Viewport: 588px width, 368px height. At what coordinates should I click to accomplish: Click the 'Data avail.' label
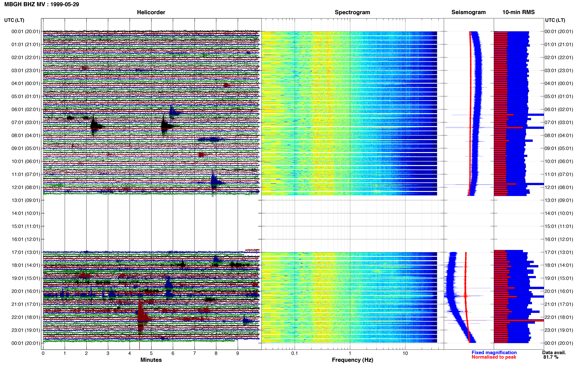554,353
